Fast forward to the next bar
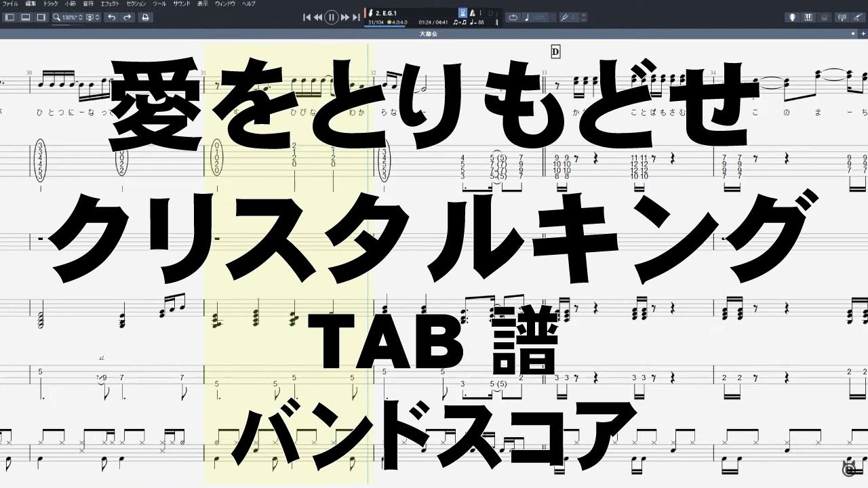Viewport: 868px width, 488px height. pos(345,18)
